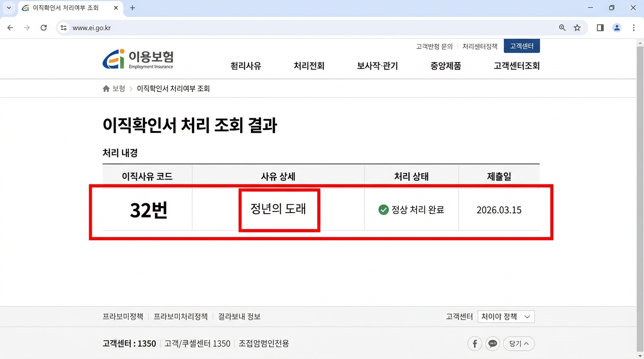Click the green checkmark status icon

coord(383,209)
